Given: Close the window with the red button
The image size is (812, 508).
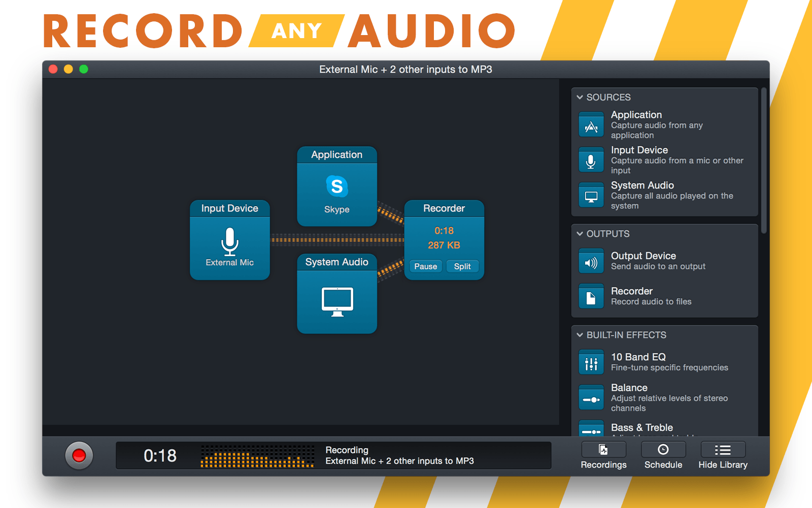Looking at the screenshot, I should 53,69.
